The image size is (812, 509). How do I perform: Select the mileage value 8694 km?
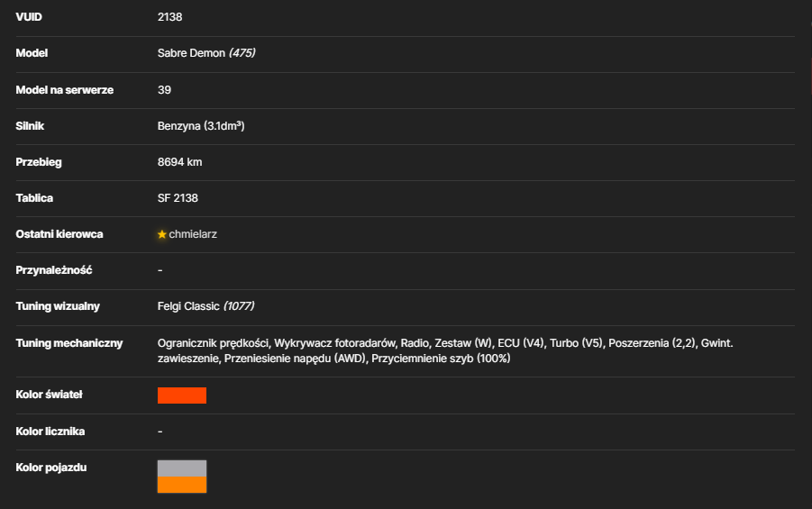[179, 162]
